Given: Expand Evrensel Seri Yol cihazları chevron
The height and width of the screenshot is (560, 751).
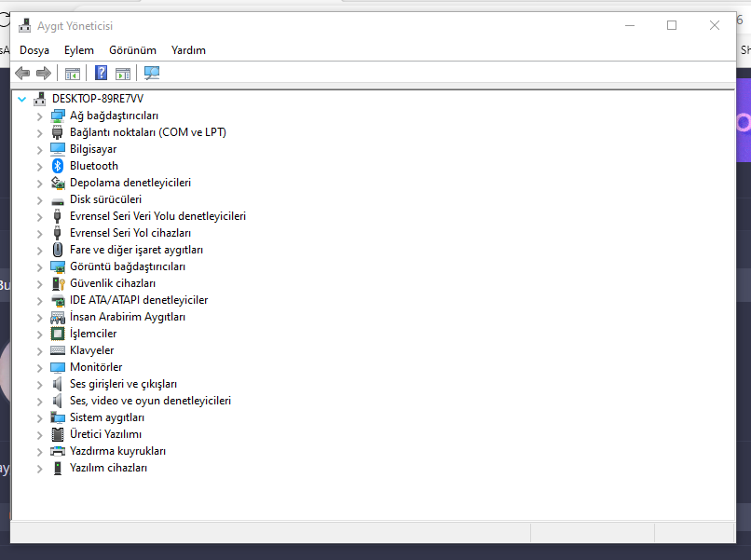Looking at the screenshot, I should point(39,234).
